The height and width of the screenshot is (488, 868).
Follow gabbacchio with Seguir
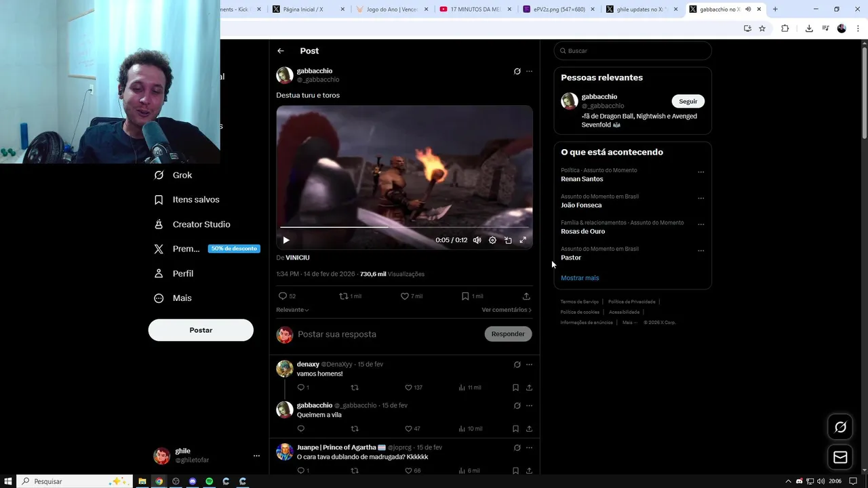(688, 101)
